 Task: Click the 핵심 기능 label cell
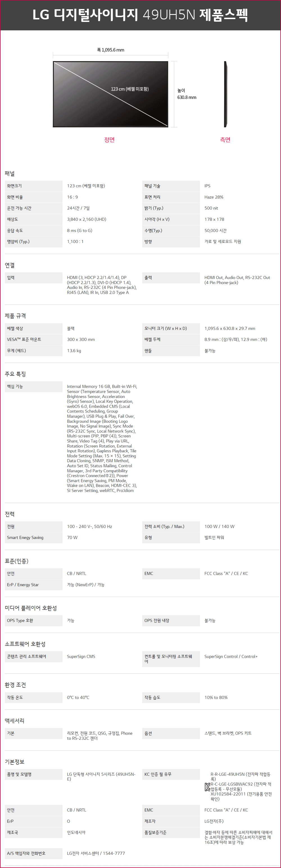[x=34, y=387]
